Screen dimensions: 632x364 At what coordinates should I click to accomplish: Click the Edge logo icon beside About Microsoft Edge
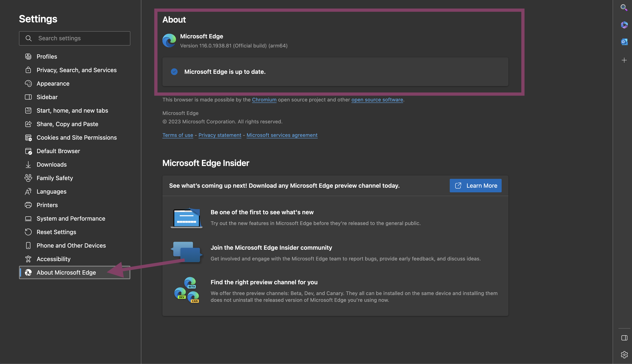(x=28, y=272)
